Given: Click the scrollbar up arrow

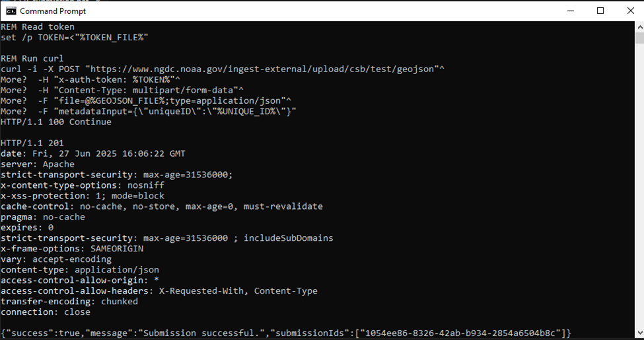Looking at the screenshot, I should coord(639,26).
